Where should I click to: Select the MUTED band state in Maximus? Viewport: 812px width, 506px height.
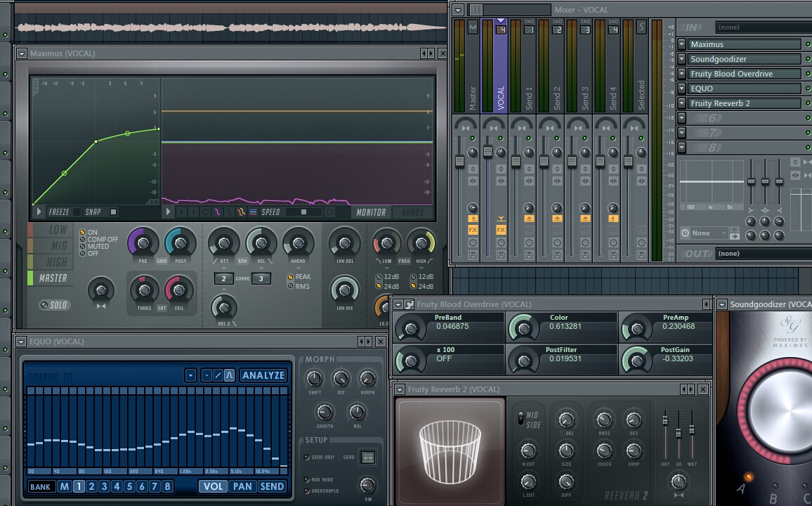coord(94,247)
